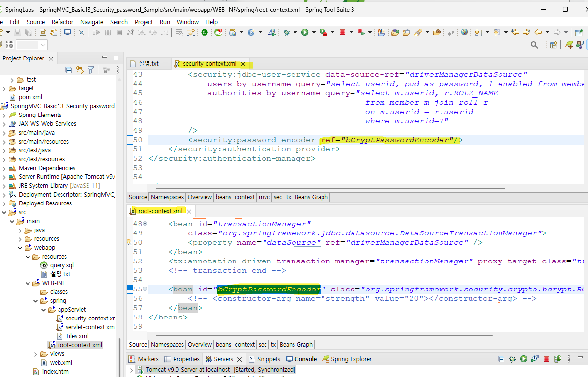
Task: Click the red Stop icon in toolbar
Action: click(342, 32)
